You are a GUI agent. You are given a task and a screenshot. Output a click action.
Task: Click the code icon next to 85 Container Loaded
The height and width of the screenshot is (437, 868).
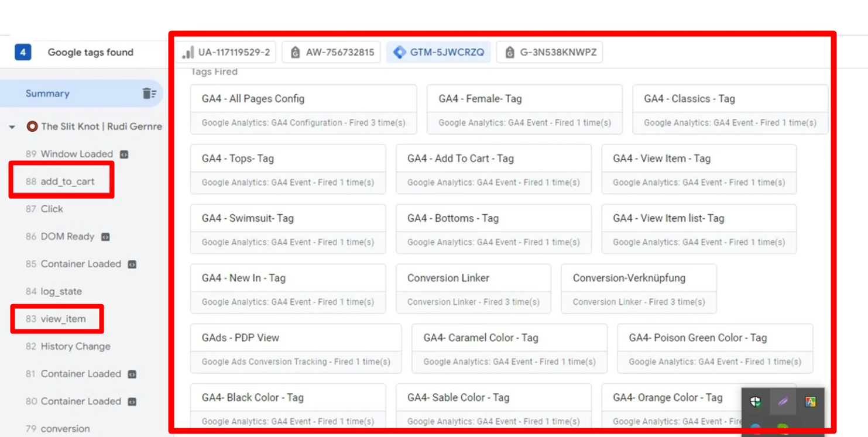click(132, 264)
